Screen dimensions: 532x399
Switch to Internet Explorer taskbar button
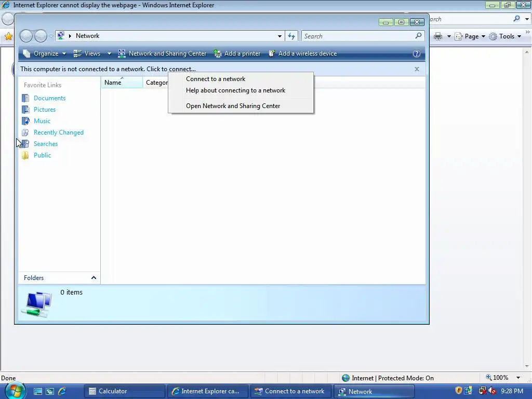point(208,391)
